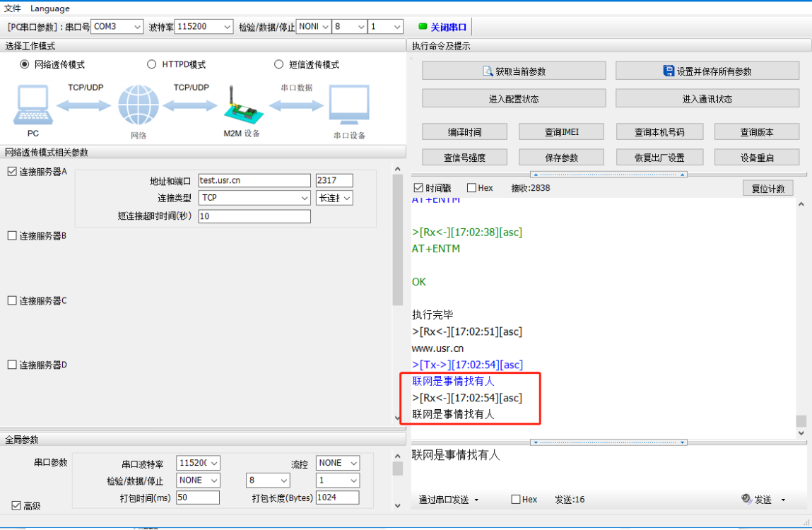Click the 设备重启 button
Image resolution: width=812 pixels, height=530 pixels.
[x=756, y=158]
